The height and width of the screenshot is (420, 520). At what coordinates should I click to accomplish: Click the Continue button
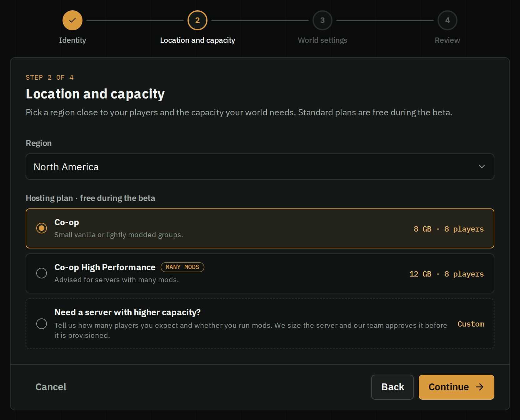pos(457,387)
